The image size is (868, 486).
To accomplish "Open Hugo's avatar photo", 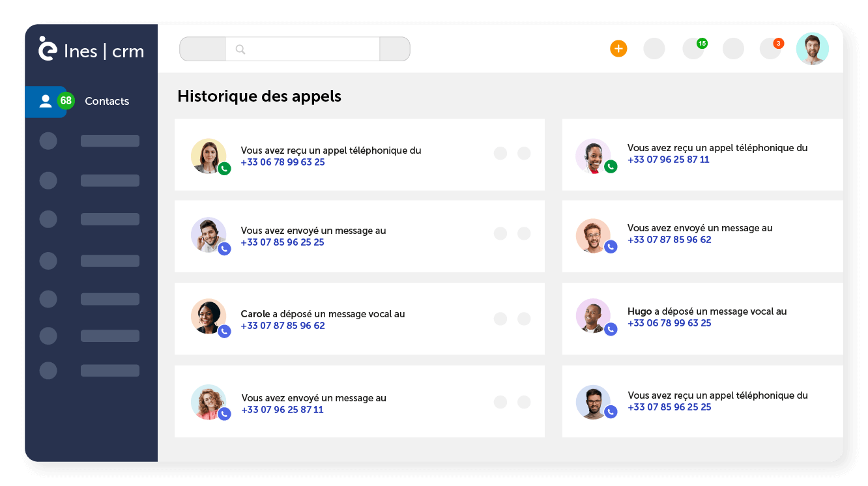I will coord(594,316).
